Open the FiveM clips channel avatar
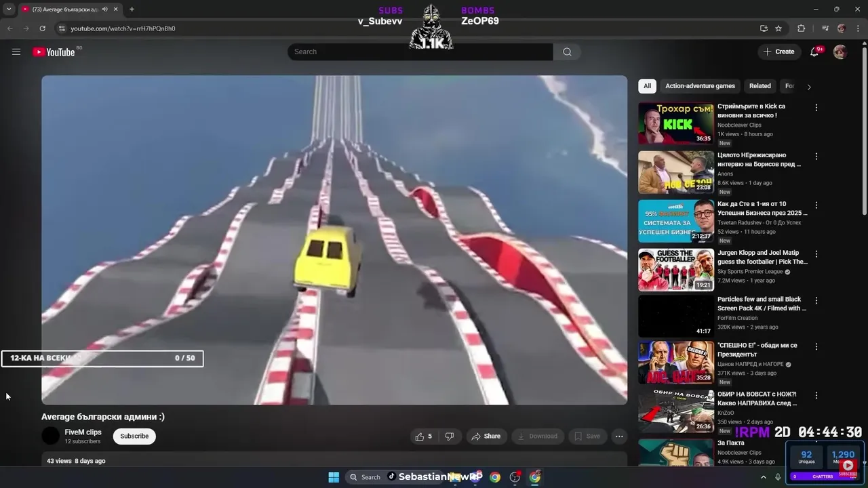The image size is (868, 488). pyautogui.click(x=50, y=436)
